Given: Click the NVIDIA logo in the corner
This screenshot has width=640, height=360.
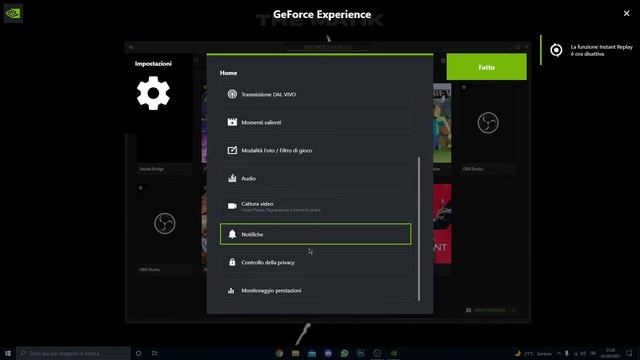Looking at the screenshot, I should [x=13, y=13].
